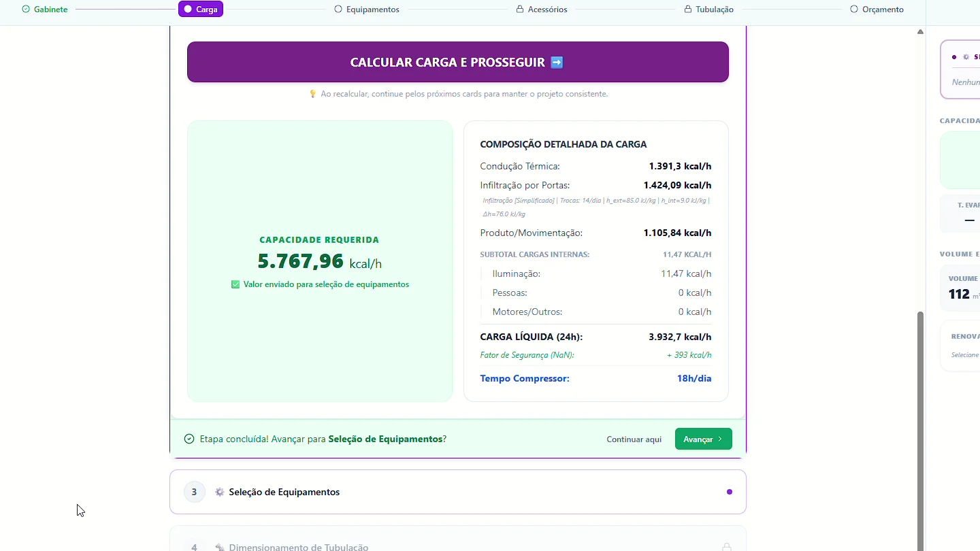Click the Equipamentos circle icon
Image resolution: width=980 pixels, height=551 pixels.
point(338,10)
